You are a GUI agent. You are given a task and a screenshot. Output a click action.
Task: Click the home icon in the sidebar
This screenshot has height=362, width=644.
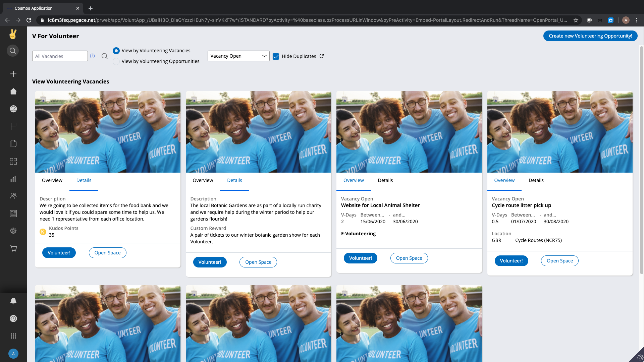13,92
